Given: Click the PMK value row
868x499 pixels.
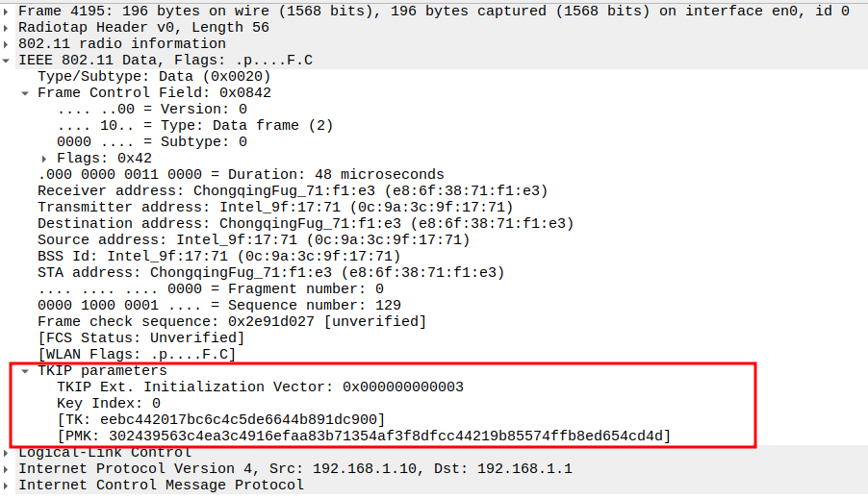Looking at the screenshot, I should [363, 437].
